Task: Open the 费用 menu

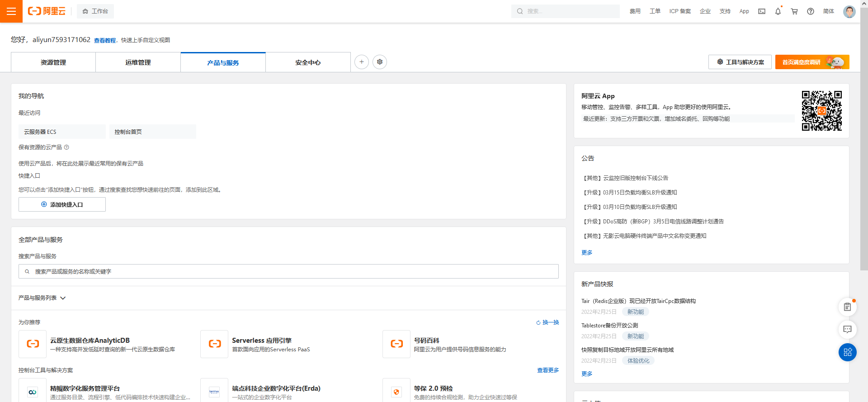Action: click(635, 11)
